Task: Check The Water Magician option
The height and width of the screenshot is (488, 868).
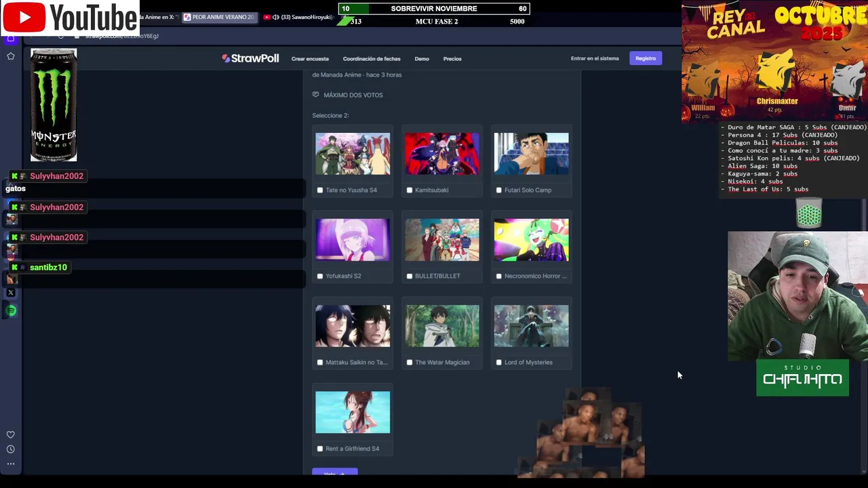Action: [x=410, y=363]
